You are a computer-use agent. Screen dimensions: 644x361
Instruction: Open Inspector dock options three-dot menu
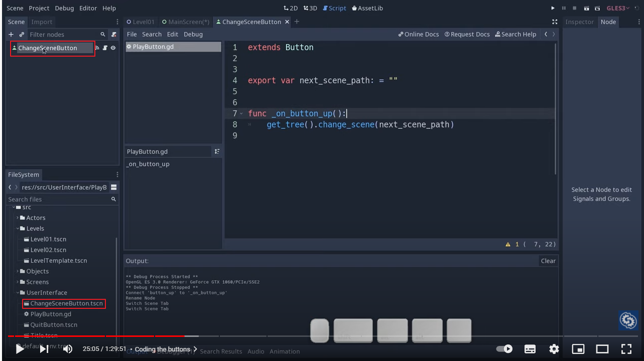pos(640,22)
